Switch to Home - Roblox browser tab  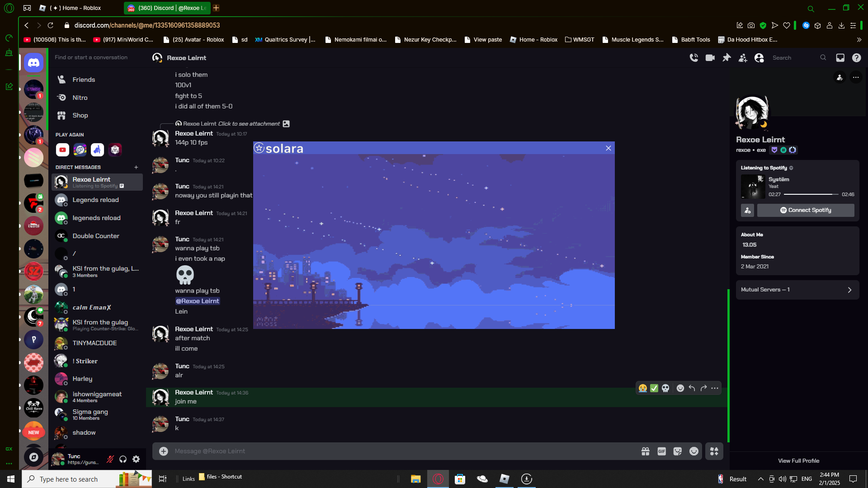(77, 8)
